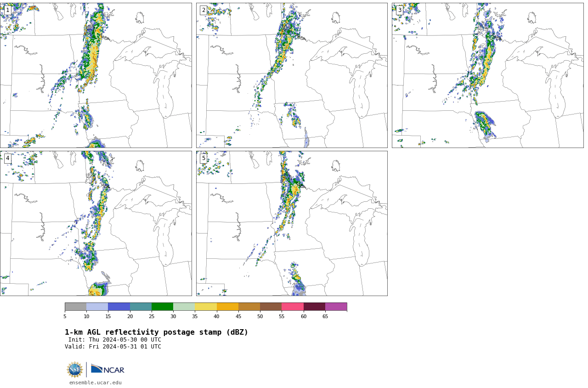Click the light blue 10-15 dBZ swatch
This screenshot has width=588, height=388.
coord(97,307)
